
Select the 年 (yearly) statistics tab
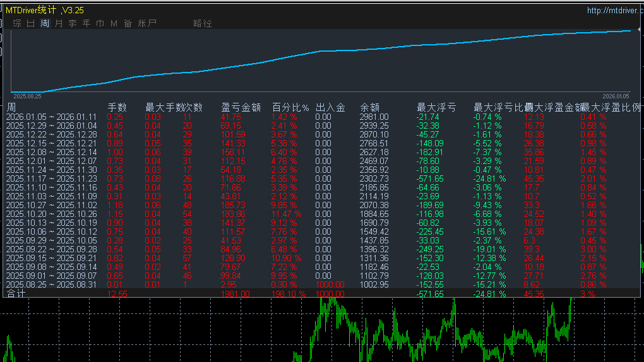click(86, 23)
